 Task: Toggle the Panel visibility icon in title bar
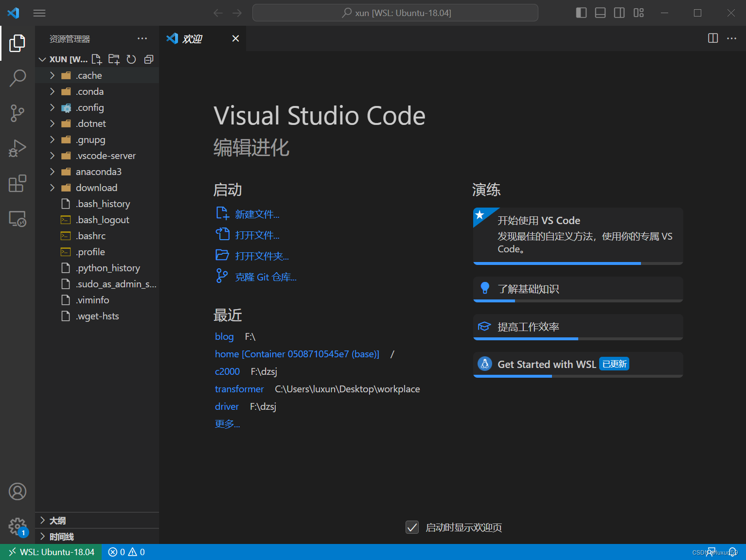coord(600,13)
